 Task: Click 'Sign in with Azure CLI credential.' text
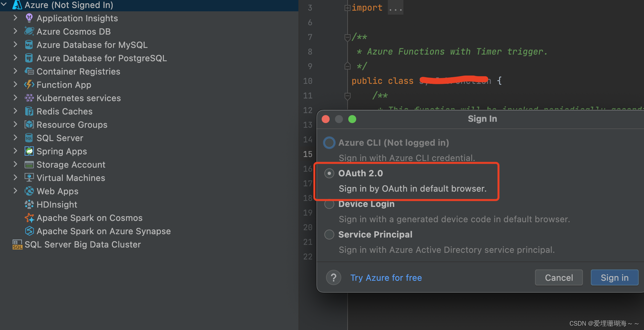click(x=407, y=158)
